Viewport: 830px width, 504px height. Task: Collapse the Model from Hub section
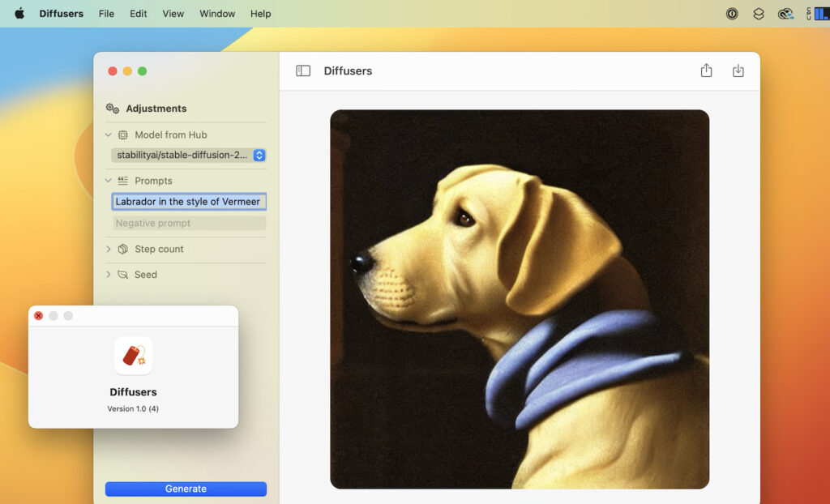pyautogui.click(x=109, y=135)
